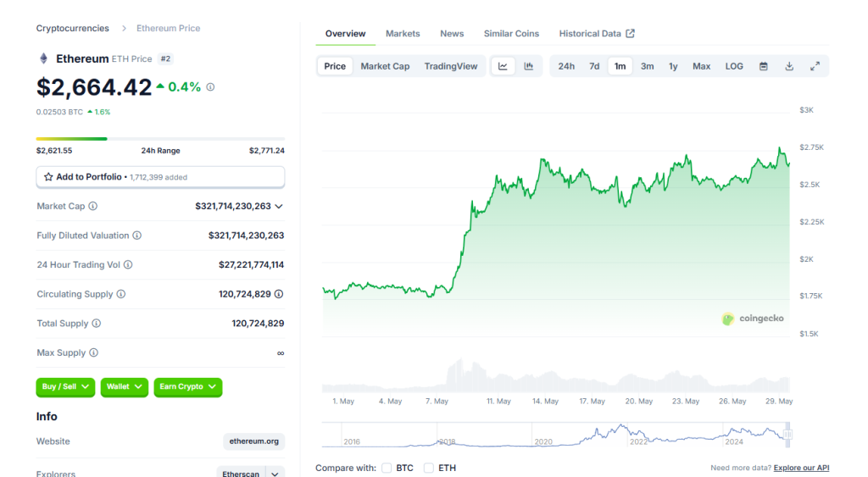Click the 0.02503 BTC value
Viewport: 868px width, 477px height.
pos(59,112)
